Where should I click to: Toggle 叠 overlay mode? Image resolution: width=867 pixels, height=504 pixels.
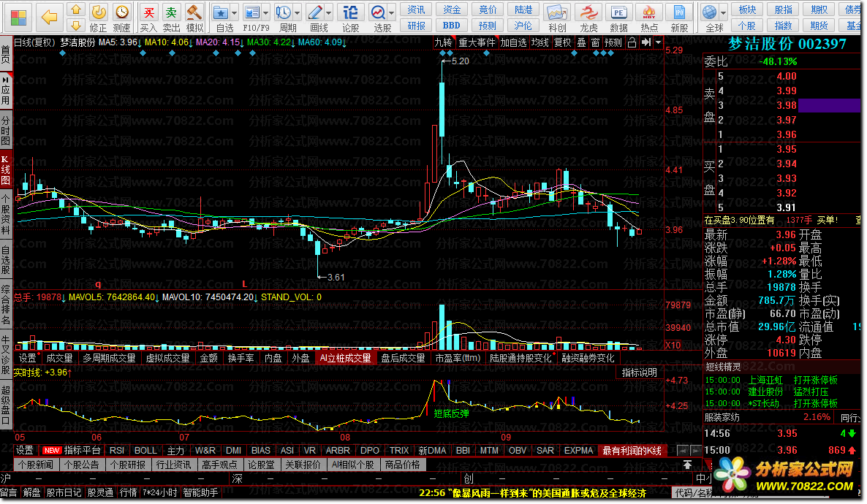[581, 42]
